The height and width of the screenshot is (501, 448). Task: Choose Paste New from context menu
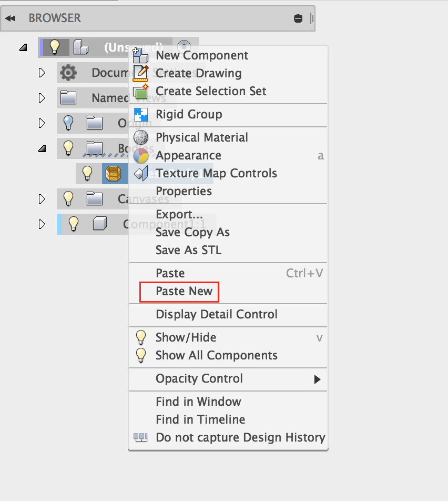point(184,292)
